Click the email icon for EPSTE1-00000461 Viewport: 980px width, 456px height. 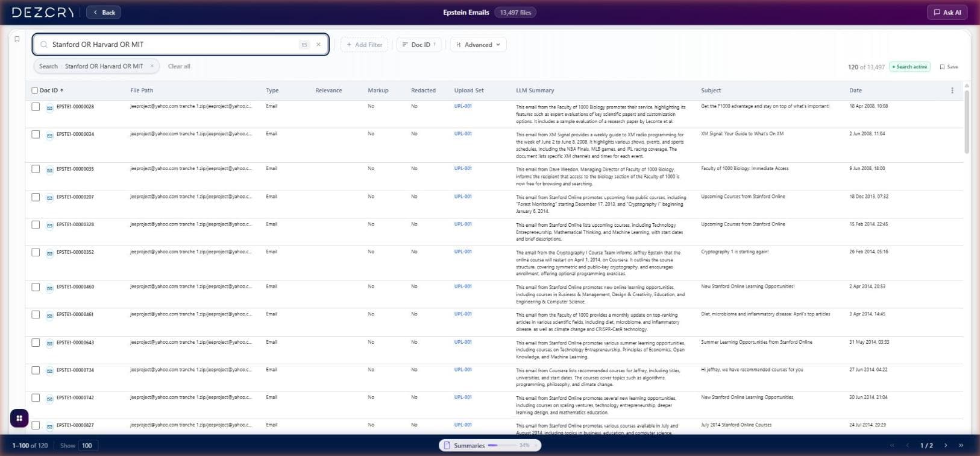pos(49,315)
